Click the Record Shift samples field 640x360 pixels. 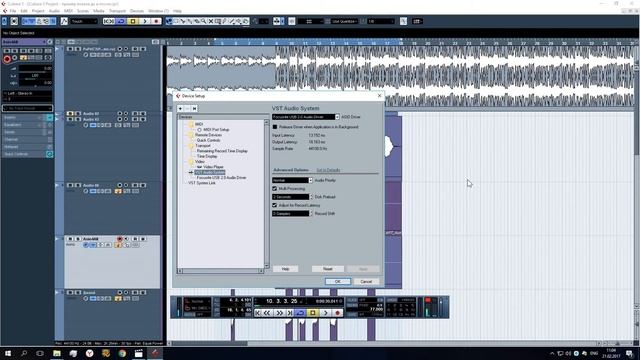291,213
